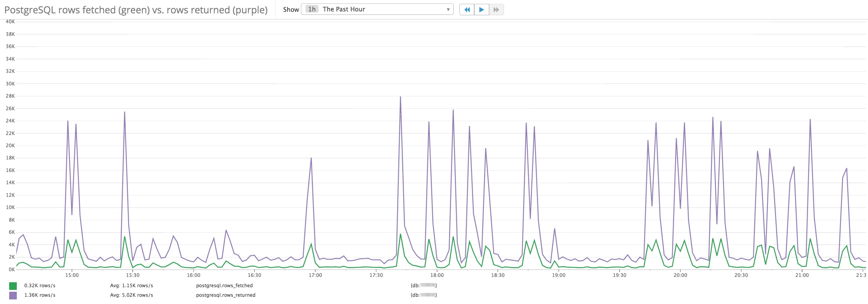Click the purple spike at 17:00 reaching 18K
The height and width of the screenshot is (304, 868).
(311, 158)
